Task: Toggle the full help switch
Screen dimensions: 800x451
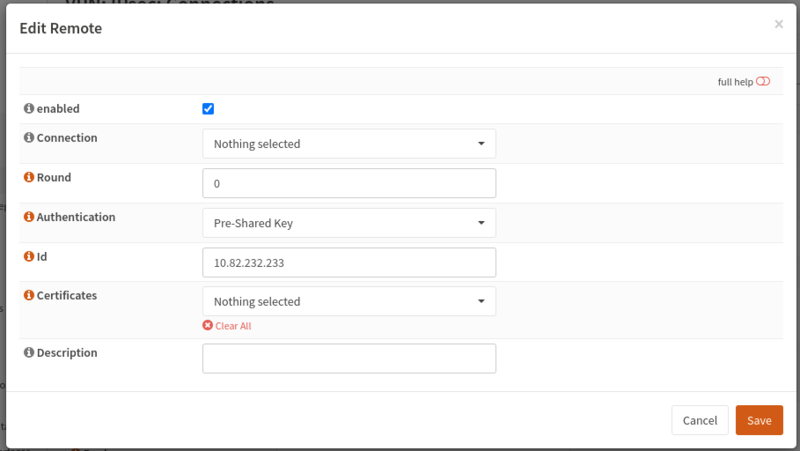Action: pyautogui.click(x=763, y=81)
